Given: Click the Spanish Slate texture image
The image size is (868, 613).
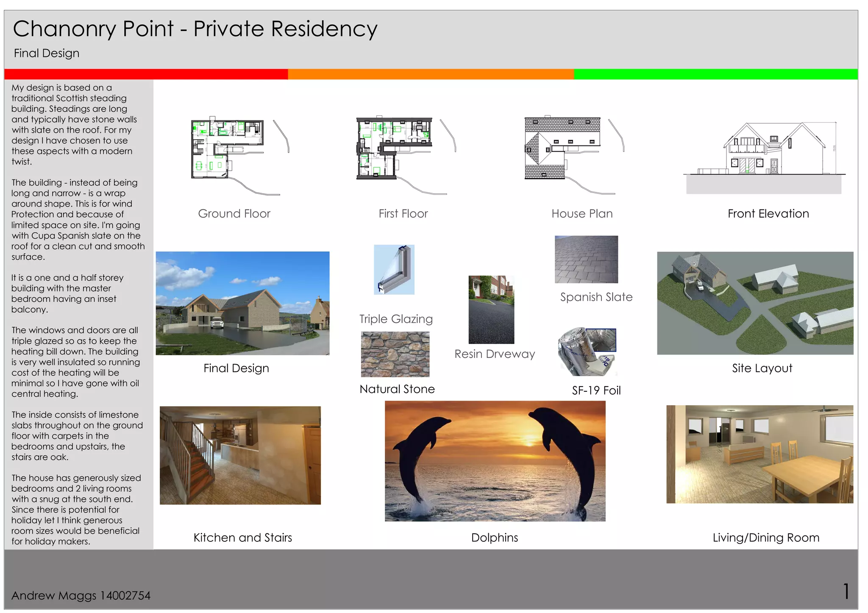Looking at the screenshot, I should [586, 259].
